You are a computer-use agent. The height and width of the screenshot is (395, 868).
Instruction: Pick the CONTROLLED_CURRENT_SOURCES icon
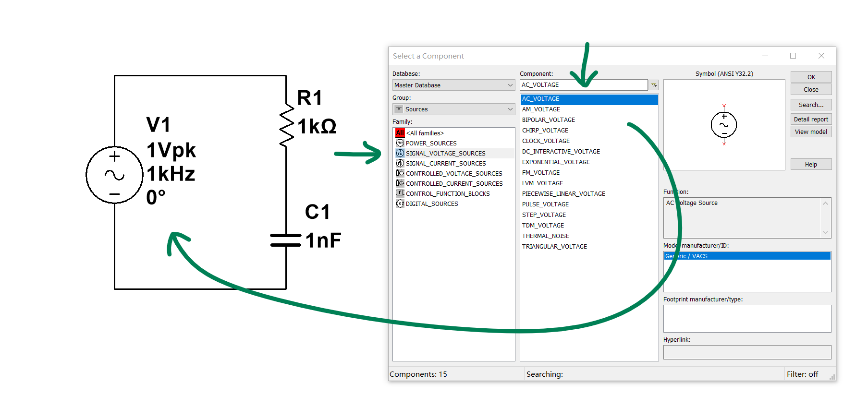click(400, 183)
